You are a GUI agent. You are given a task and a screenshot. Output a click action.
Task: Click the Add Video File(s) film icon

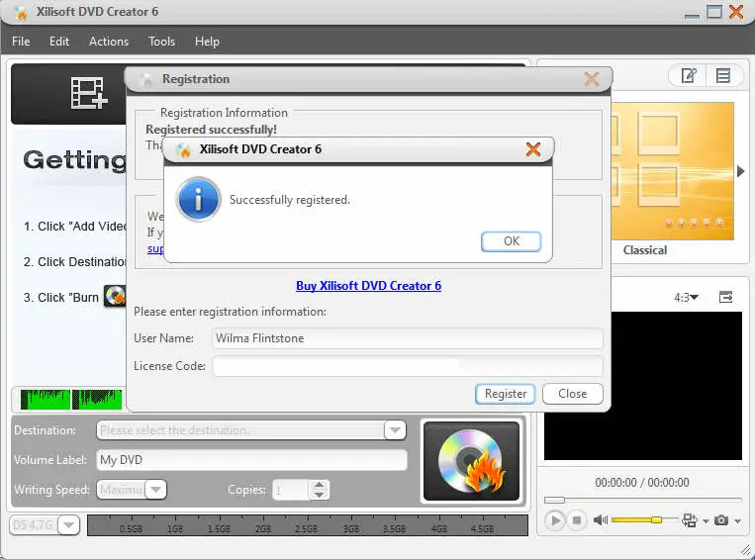pyautogui.click(x=89, y=93)
